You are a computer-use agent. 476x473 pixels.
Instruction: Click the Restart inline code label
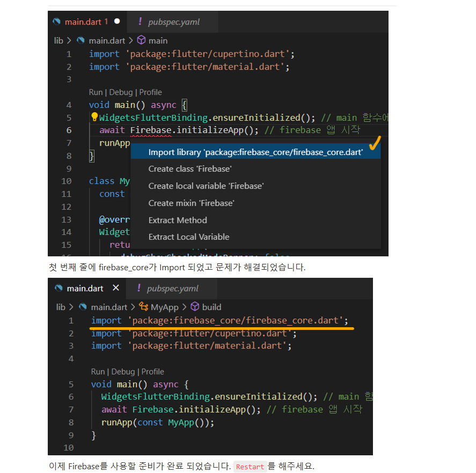(x=250, y=467)
